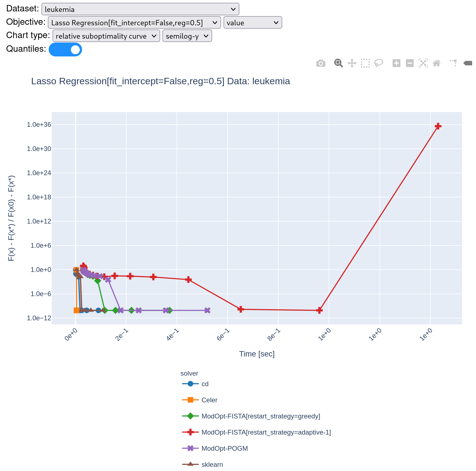Toggle Celer solver in legend
The width and height of the screenshot is (476, 471).
(200, 400)
